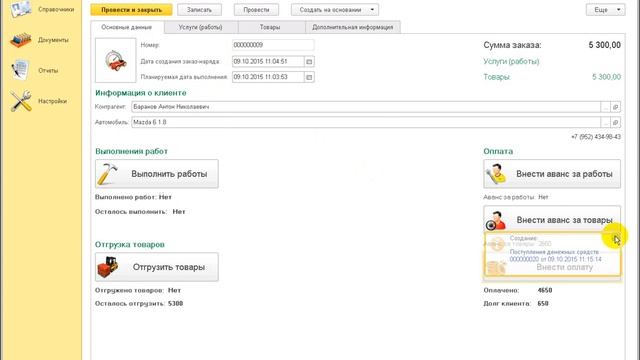Click the Внести аванс за товары button

(x=552, y=220)
